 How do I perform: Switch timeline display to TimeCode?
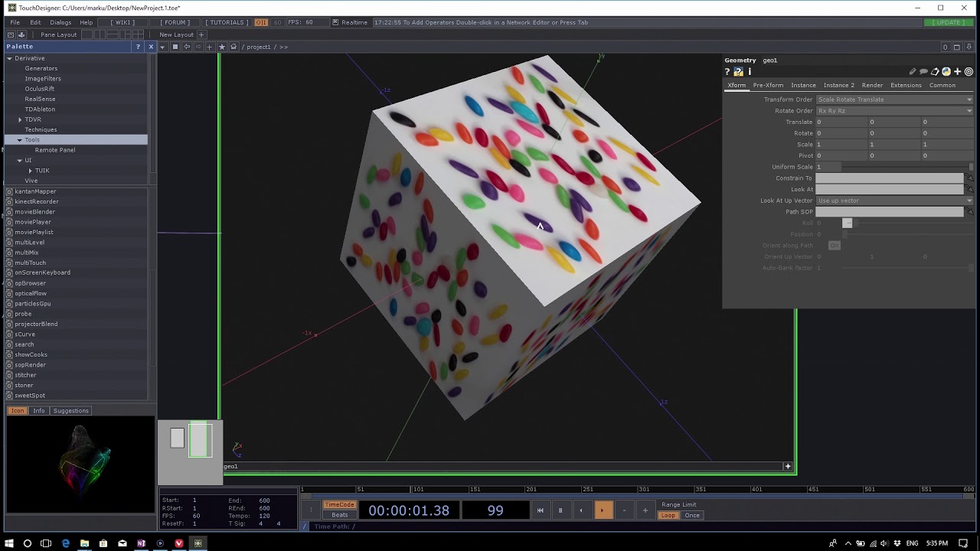tap(339, 504)
